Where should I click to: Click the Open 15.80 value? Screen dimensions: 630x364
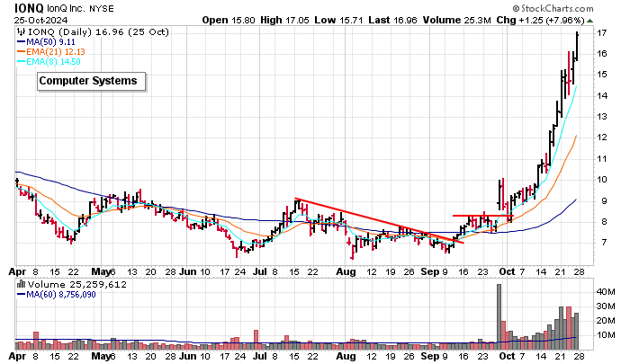[229, 20]
